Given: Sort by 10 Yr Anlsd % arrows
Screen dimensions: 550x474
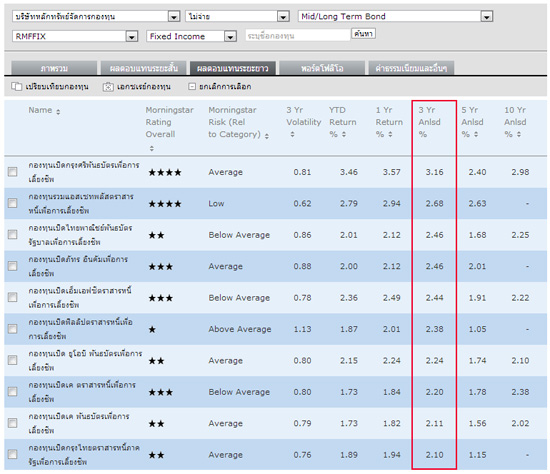Looking at the screenshot, I should [519, 134].
